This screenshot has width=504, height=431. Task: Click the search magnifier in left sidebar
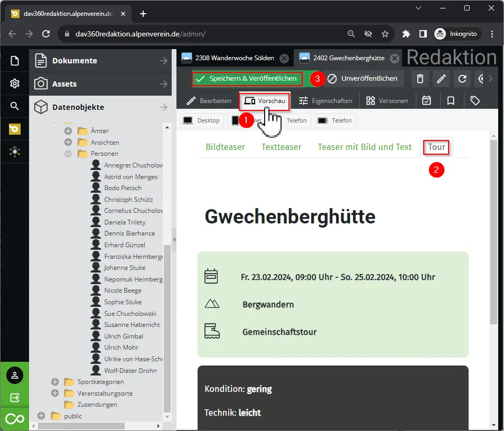click(15, 106)
